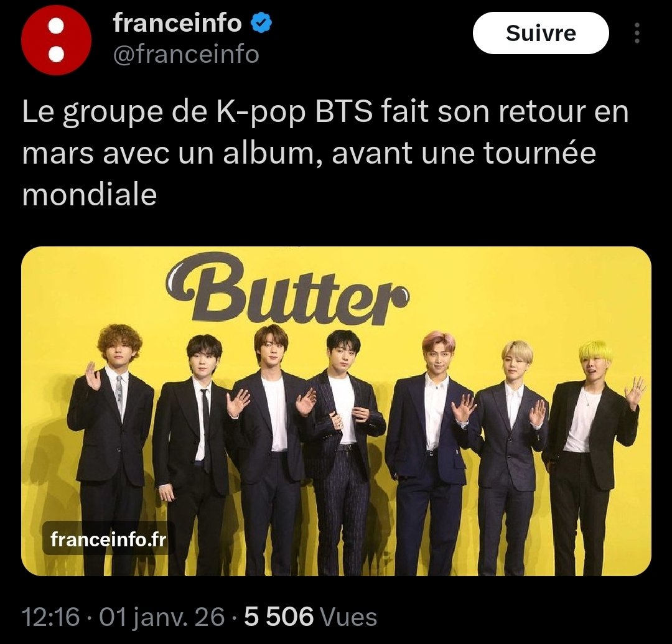Click the blue verified checkmark badge

[x=261, y=22]
